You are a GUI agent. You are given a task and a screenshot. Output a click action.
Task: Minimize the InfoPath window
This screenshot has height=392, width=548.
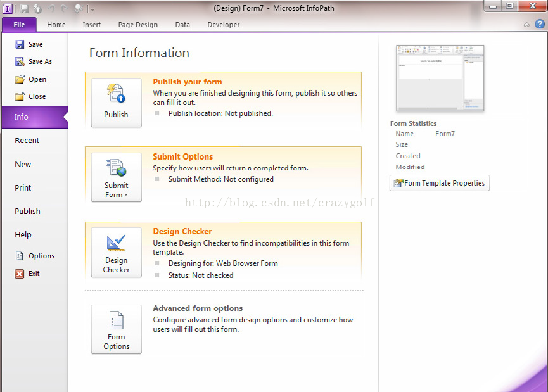(x=493, y=6)
